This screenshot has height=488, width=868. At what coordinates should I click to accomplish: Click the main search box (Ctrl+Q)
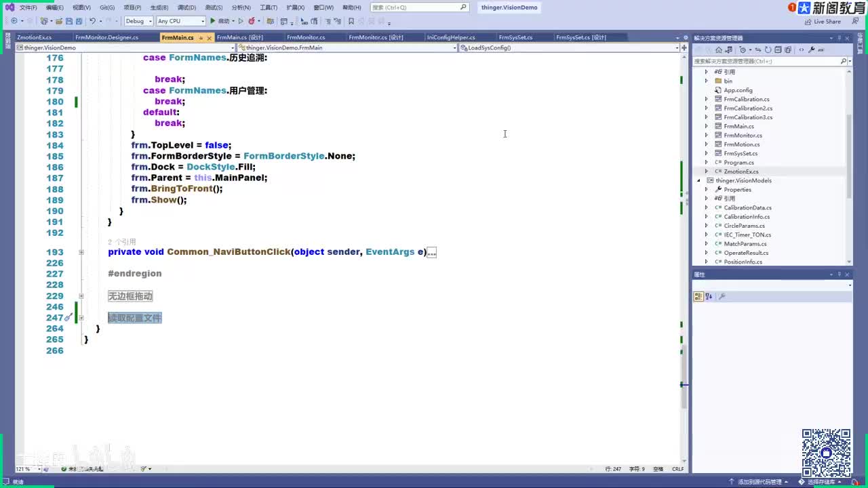tap(419, 7)
